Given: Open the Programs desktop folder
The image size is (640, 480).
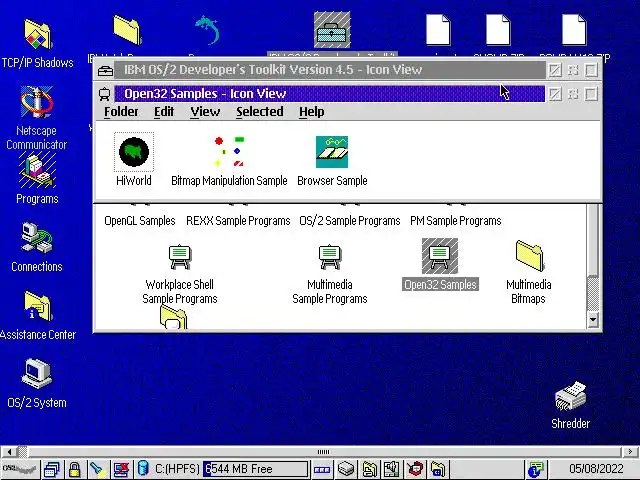Looking at the screenshot, I should 37,171.
